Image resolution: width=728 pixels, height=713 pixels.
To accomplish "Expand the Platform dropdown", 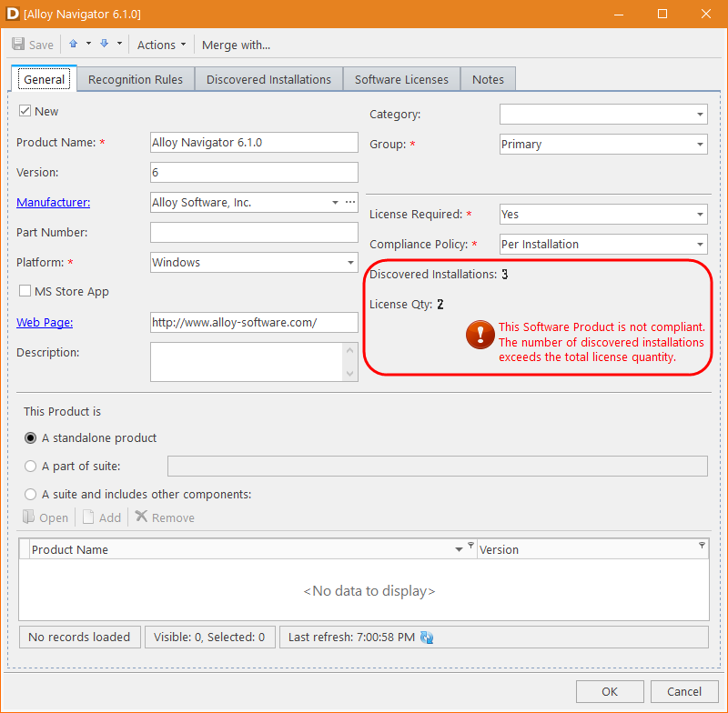I will pyautogui.click(x=350, y=263).
